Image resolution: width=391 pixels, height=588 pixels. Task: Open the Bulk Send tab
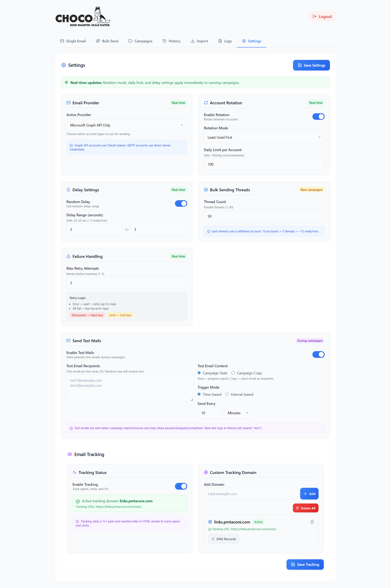pos(107,41)
